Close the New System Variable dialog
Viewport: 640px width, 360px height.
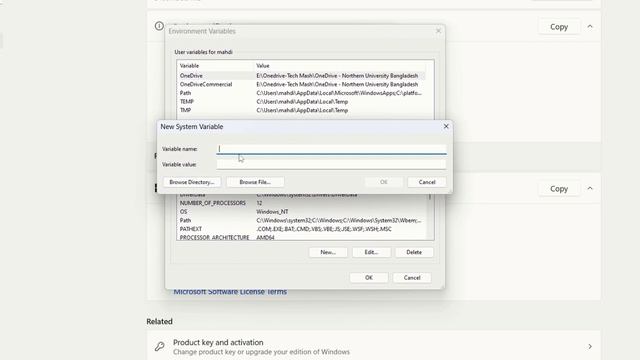click(x=446, y=127)
